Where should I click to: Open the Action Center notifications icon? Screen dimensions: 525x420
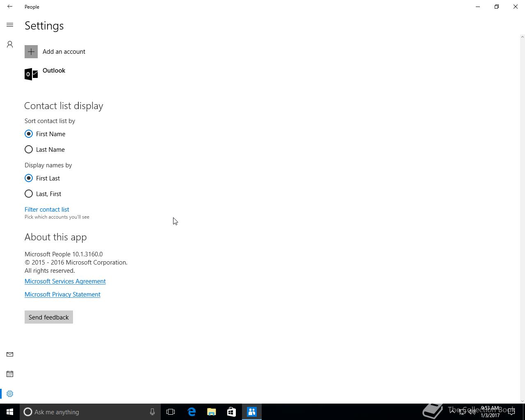[512, 412]
